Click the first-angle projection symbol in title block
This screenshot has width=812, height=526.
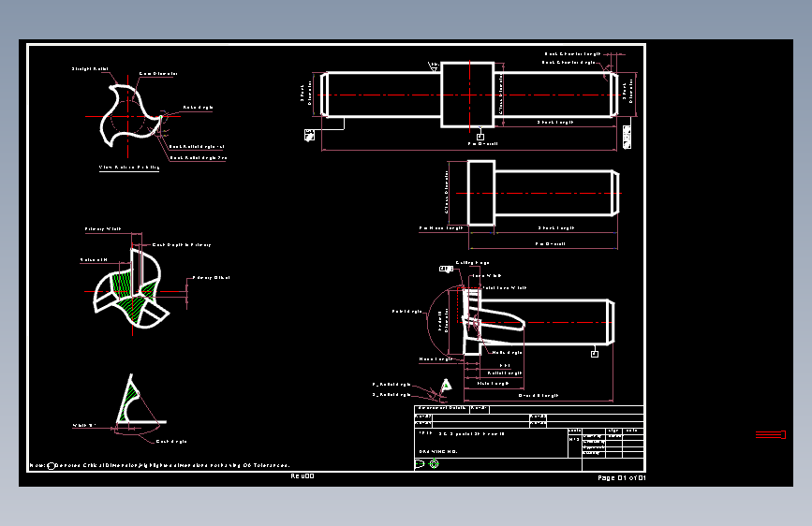pyautogui.click(x=420, y=464)
